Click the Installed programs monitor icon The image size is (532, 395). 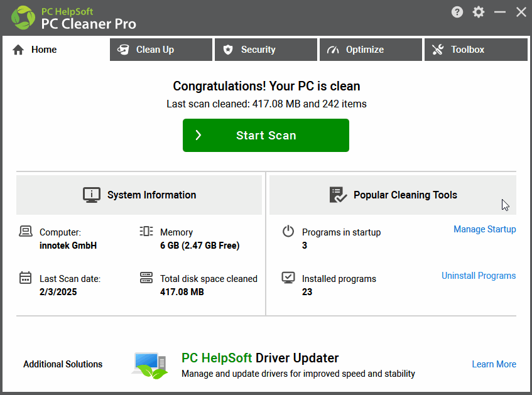click(288, 278)
